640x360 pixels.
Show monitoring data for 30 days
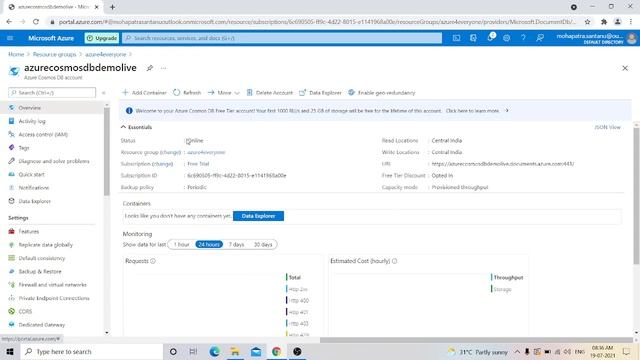tap(263, 244)
